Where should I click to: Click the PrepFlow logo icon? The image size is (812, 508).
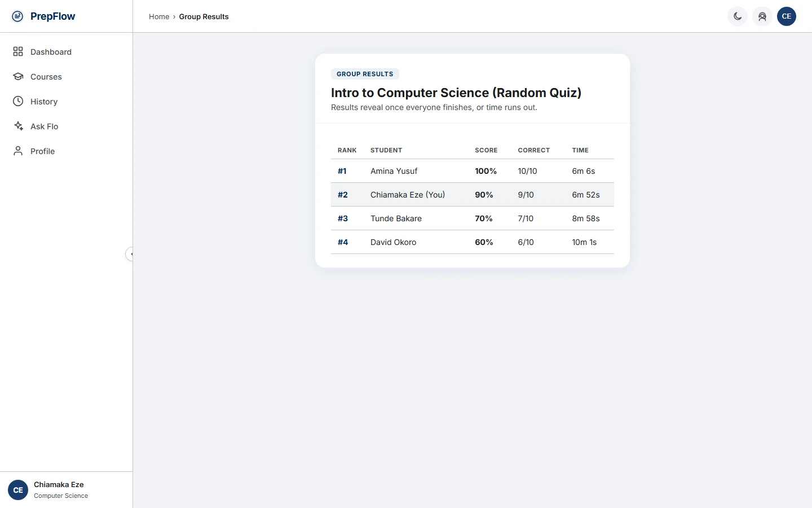tap(17, 16)
